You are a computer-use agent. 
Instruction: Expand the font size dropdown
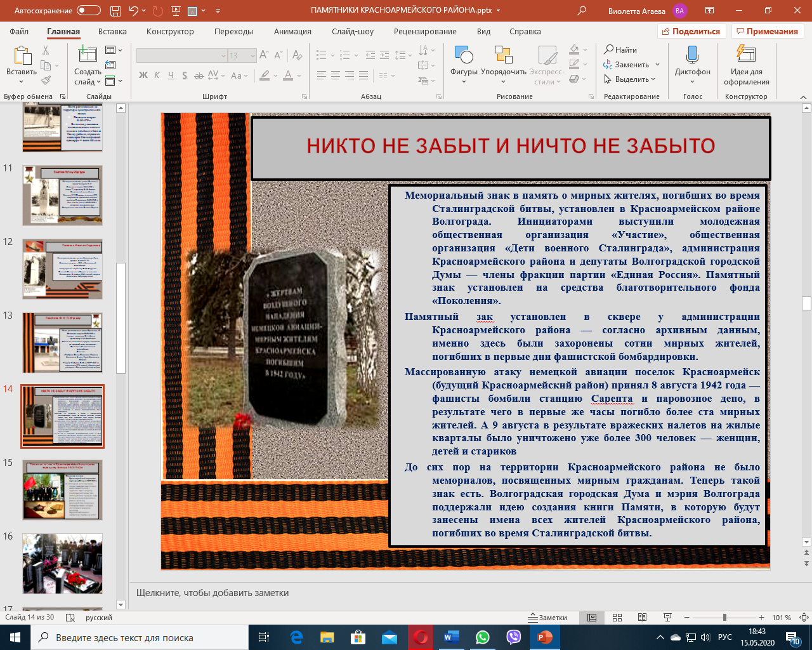[x=252, y=56]
